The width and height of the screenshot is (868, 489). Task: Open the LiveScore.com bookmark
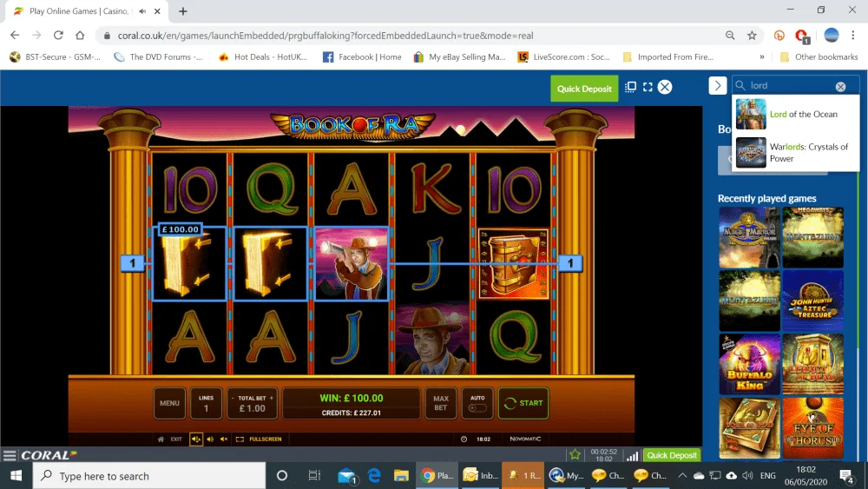563,57
